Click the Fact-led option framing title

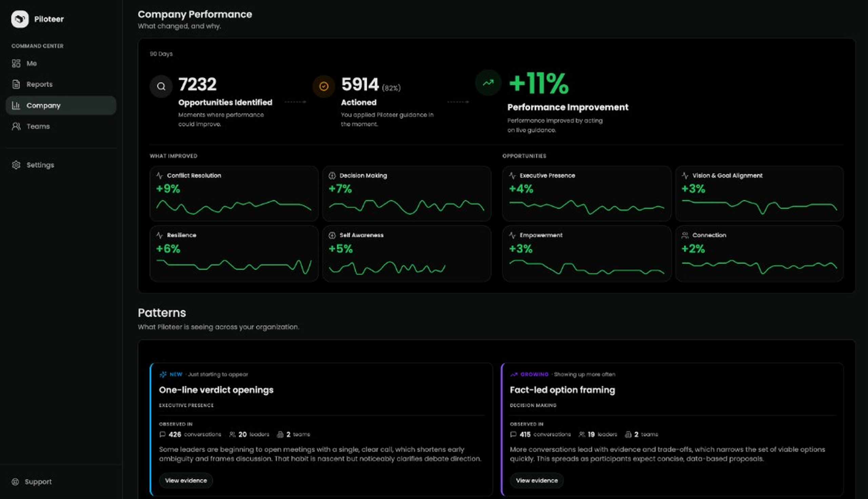563,390
